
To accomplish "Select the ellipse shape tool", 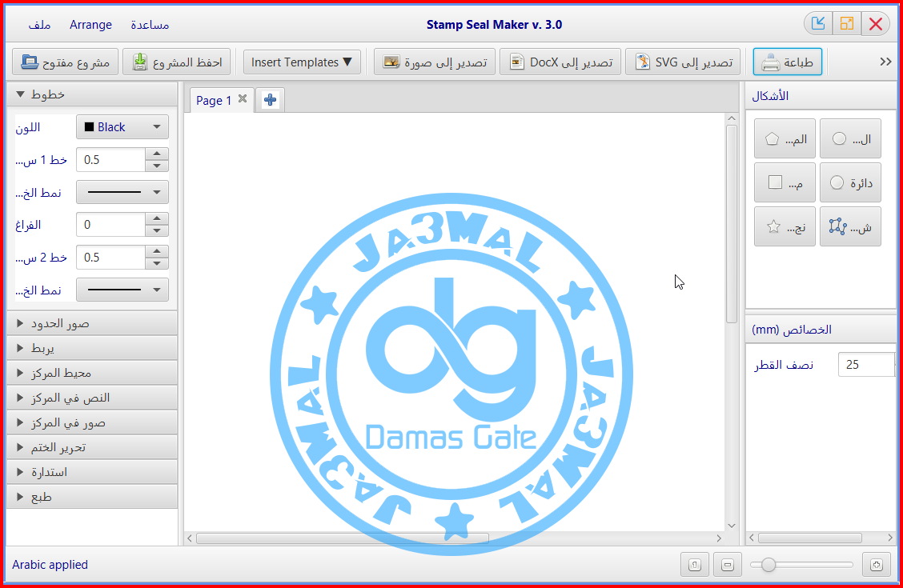I will tap(850, 138).
